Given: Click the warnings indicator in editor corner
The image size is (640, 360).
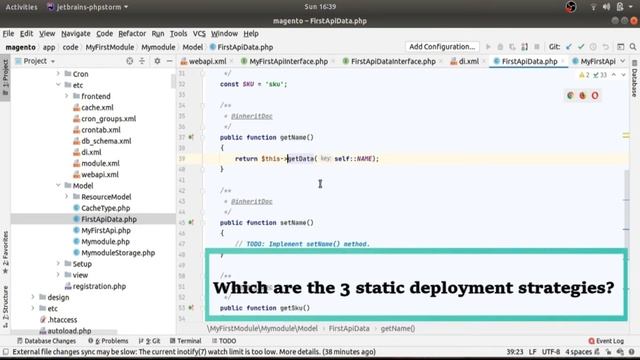Looking at the screenshot, I should tap(584, 75).
